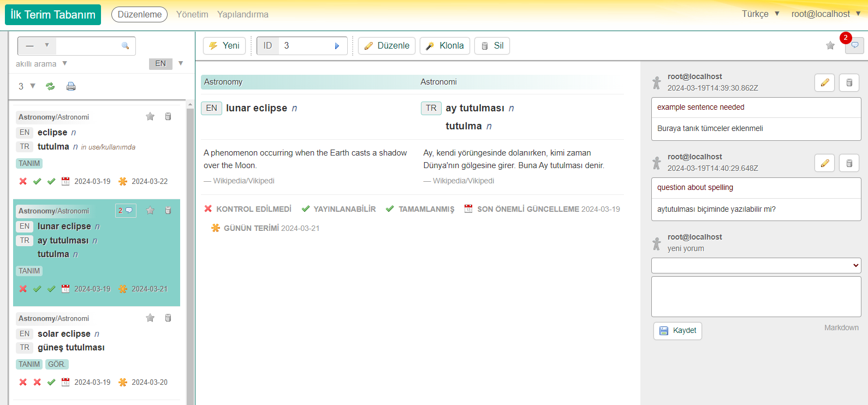The width and height of the screenshot is (868, 405).
Task: Open the Yapılandırma tab
Action: (x=243, y=14)
